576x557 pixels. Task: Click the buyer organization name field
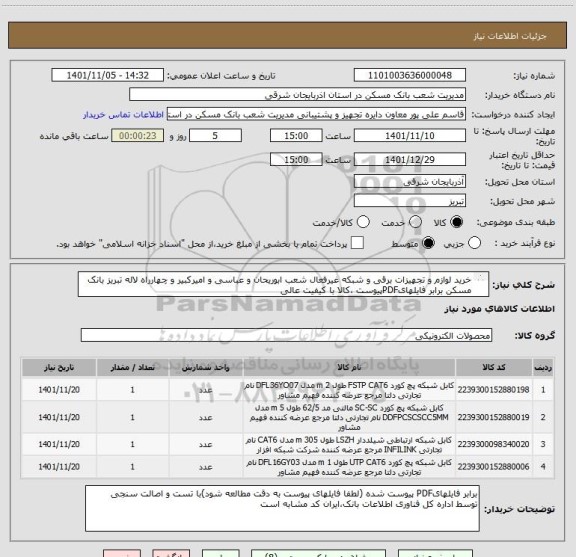[x=298, y=95]
